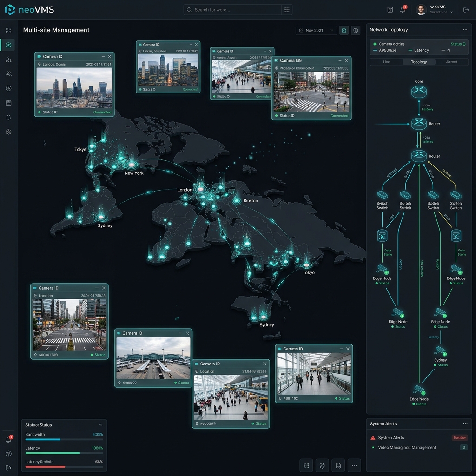Open the help icon in left sidebar
Screen dimensions: 476x476
[8, 454]
